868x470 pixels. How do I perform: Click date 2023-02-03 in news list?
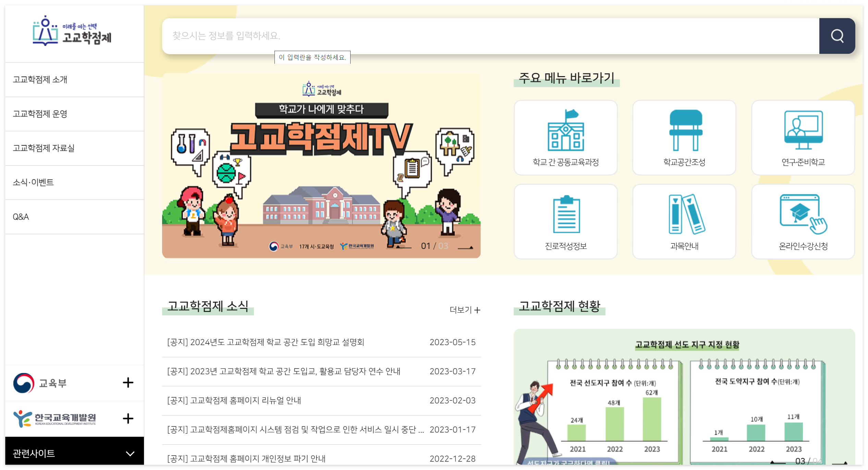pyautogui.click(x=452, y=400)
